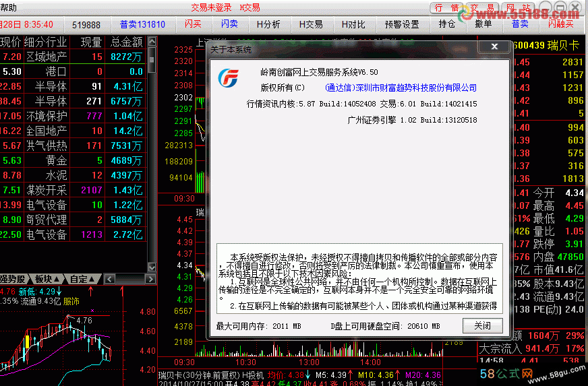Sort by 细分行业 column header
This screenshot has height=386, width=588.
(x=45, y=42)
